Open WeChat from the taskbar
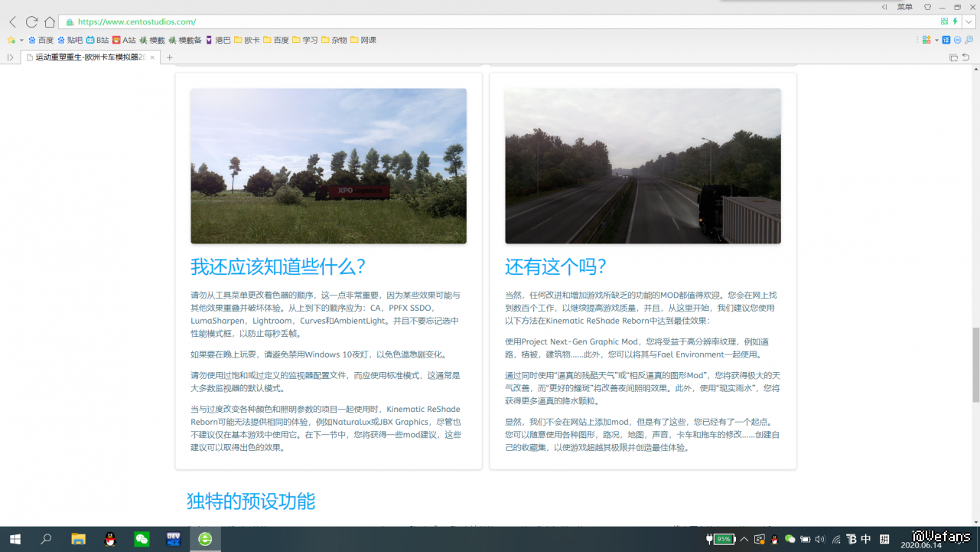The image size is (980, 552). [x=142, y=539]
